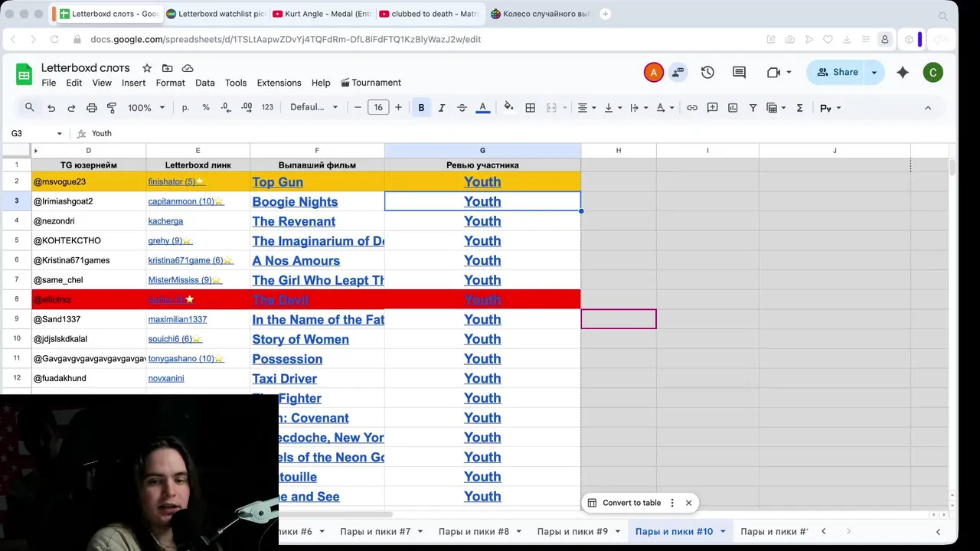Click Convert to table button

[x=623, y=503]
